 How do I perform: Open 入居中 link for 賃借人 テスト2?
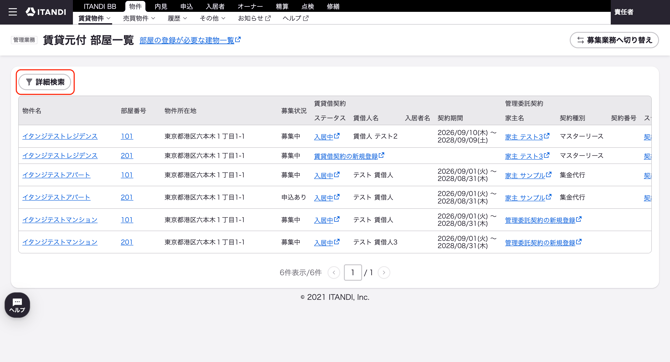327,137
